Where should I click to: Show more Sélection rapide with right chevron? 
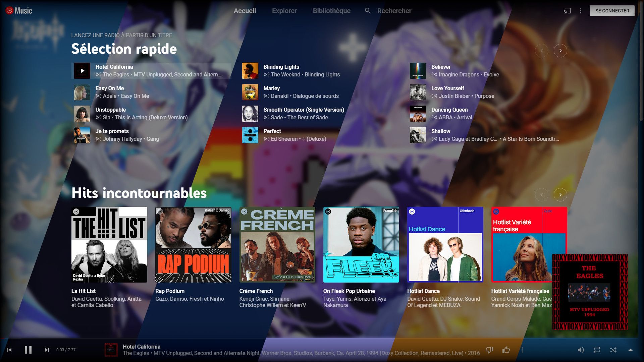pos(560,50)
